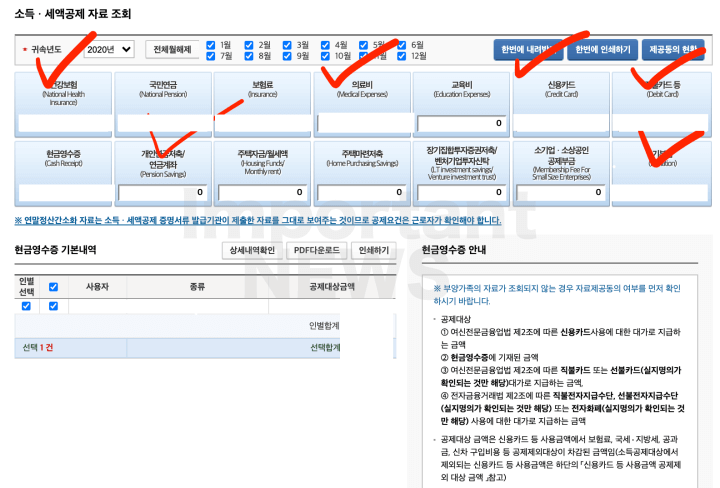This screenshot has height=488, width=720.
Task: Select the 직불카드 등 (Debit Card) tile
Action: pyautogui.click(x=662, y=105)
